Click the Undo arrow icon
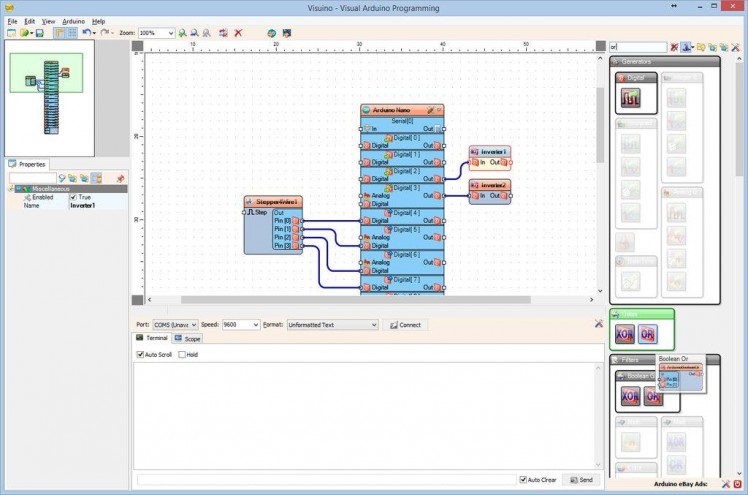 click(x=87, y=33)
